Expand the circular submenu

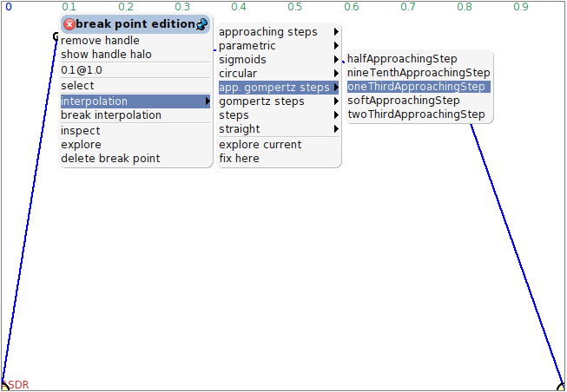click(x=279, y=74)
